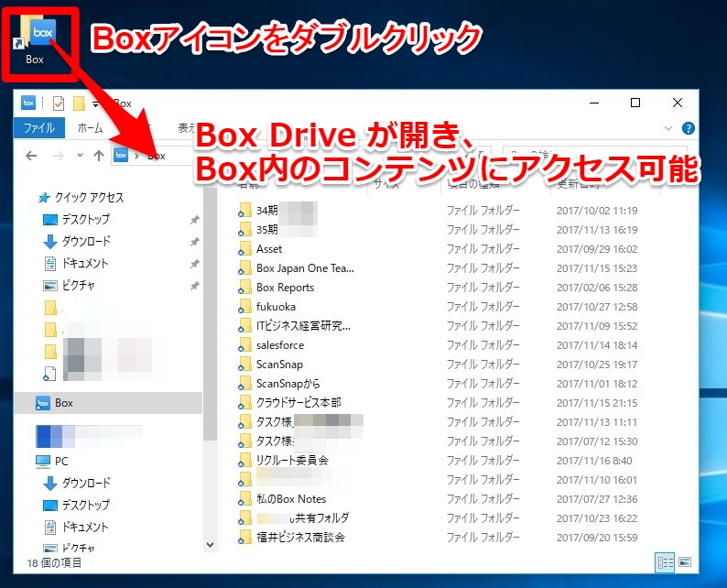Select the 福井ビジネス商談会 folder

(292, 538)
